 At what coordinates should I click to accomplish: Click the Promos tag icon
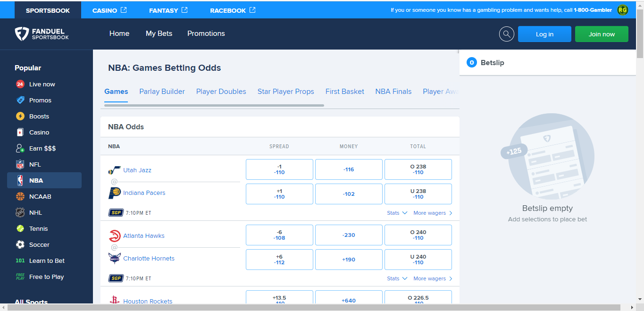tap(20, 100)
